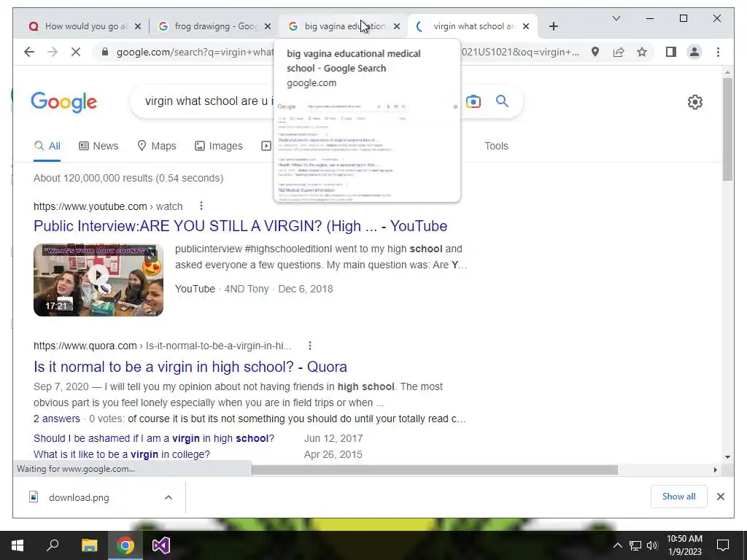Open Windows taskbar search
This screenshot has height=560, width=747.
tap(53, 545)
